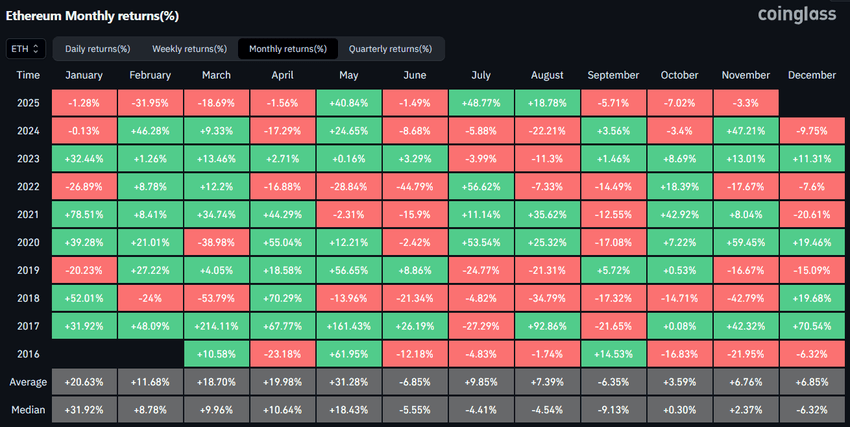The width and height of the screenshot is (850, 427).
Task: Click the +92.86% August 2017 cell
Action: click(x=548, y=326)
